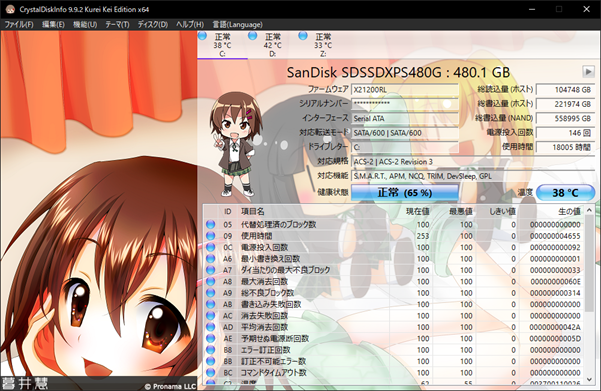Click the blue status orb for drive Z:
The image size is (601, 391).
pyautogui.click(x=303, y=36)
